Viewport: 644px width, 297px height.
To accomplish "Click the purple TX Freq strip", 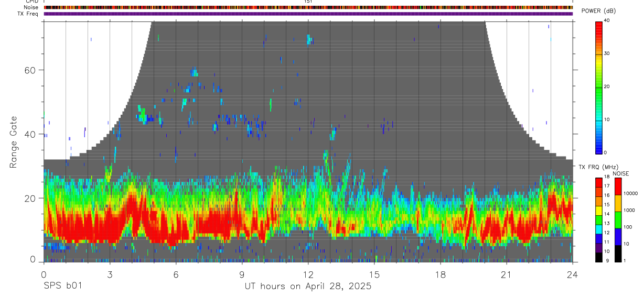I will click(x=308, y=14).
